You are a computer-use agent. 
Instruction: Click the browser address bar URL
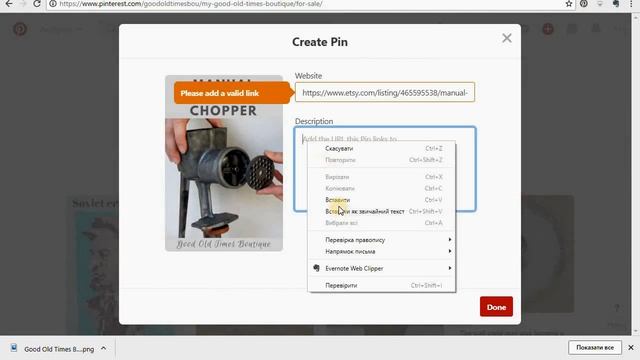[x=191, y=4]
